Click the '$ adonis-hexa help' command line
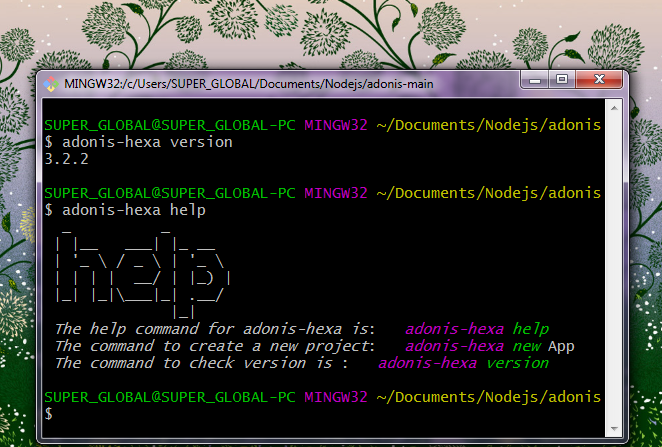 pos(125,210)
